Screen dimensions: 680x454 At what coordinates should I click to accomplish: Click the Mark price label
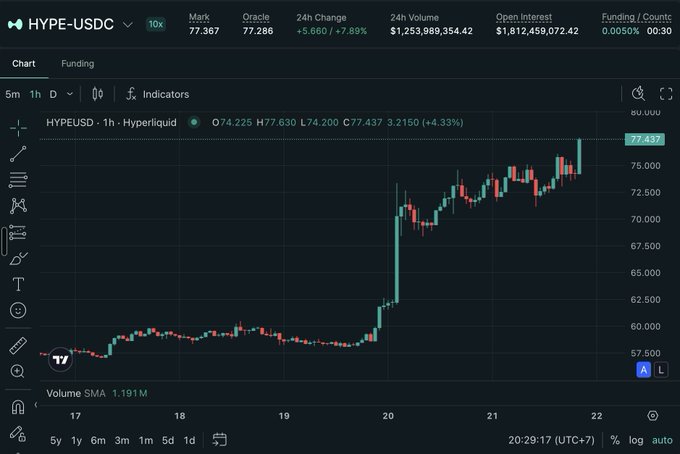pyautogui.click(x=199, y=17)
